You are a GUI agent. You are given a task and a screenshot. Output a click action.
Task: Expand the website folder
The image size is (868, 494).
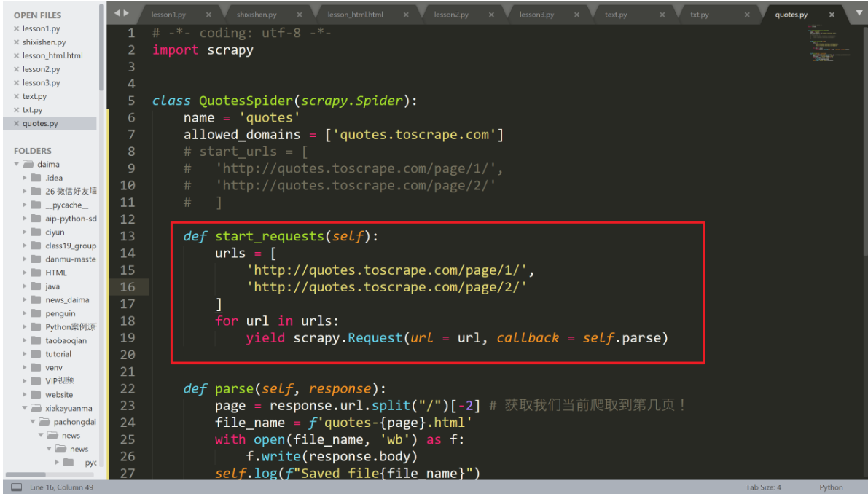[x=24, y=394]
